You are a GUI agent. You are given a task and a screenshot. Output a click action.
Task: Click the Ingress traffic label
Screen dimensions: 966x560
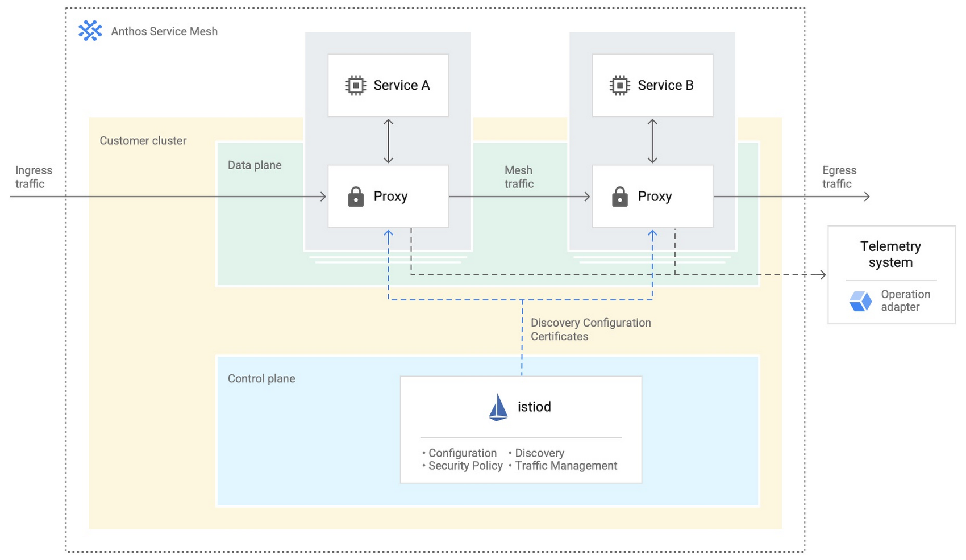click(x=34, y=177)
